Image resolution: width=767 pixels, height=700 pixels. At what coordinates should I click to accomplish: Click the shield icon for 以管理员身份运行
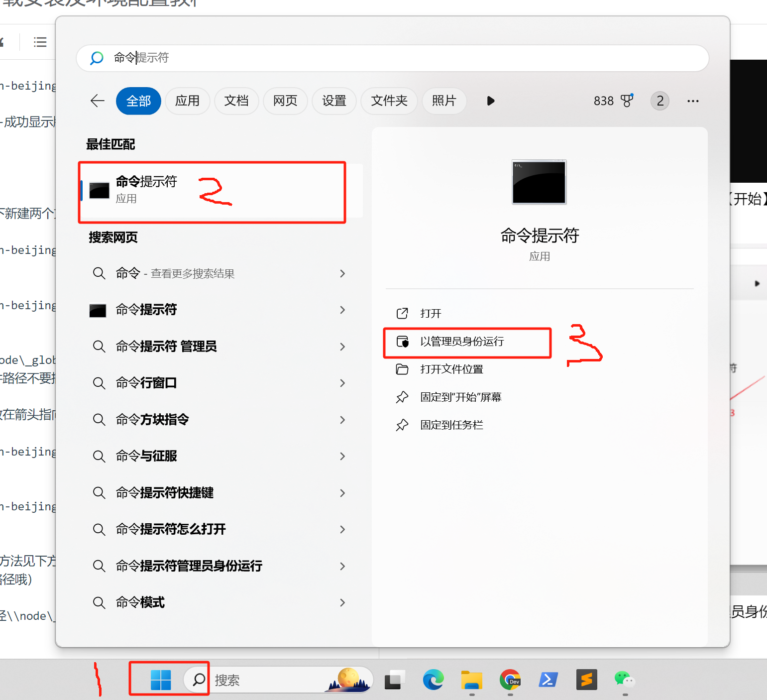coord(402,342)
